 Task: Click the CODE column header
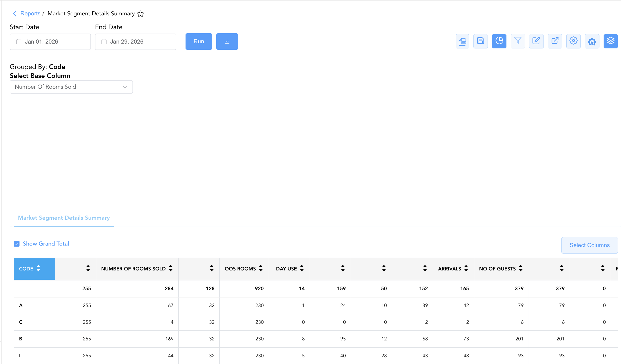pos(34,269)
